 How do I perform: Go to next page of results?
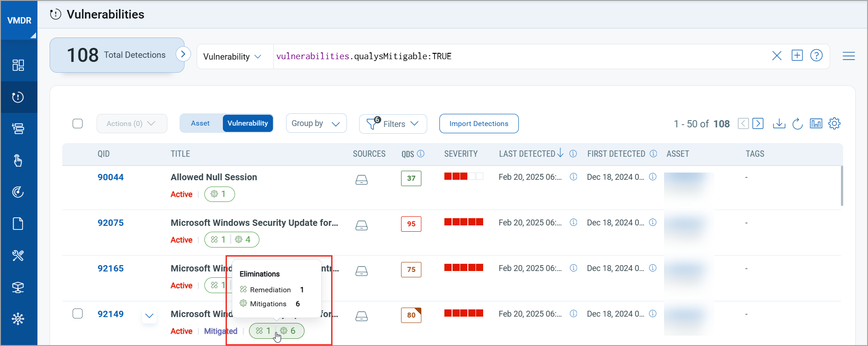758,123
